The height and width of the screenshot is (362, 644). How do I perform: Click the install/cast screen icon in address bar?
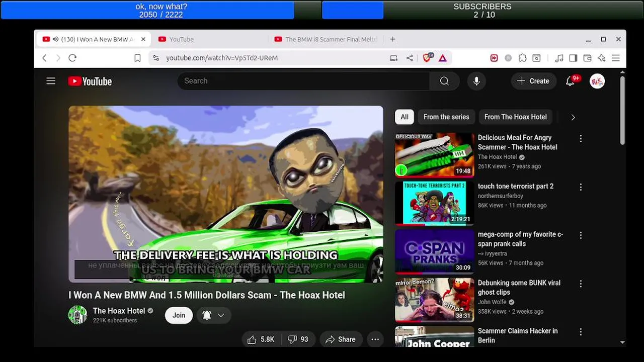tap(394, 58)
